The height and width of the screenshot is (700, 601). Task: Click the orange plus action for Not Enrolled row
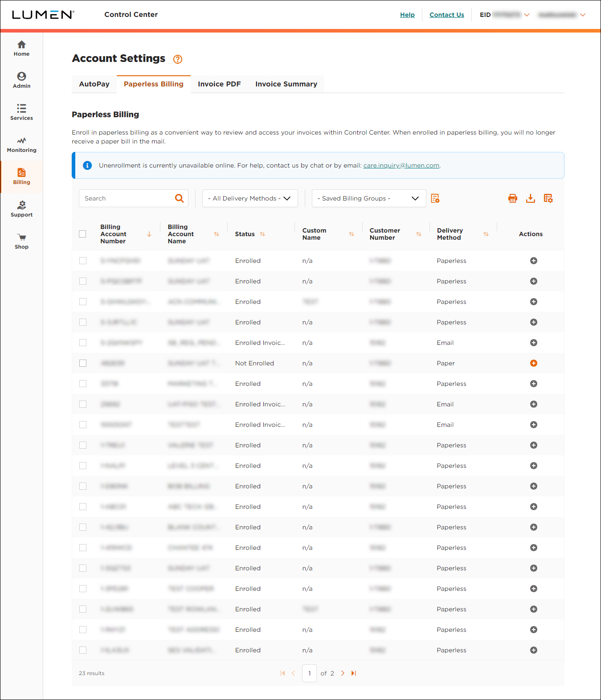tap(534, 363)
